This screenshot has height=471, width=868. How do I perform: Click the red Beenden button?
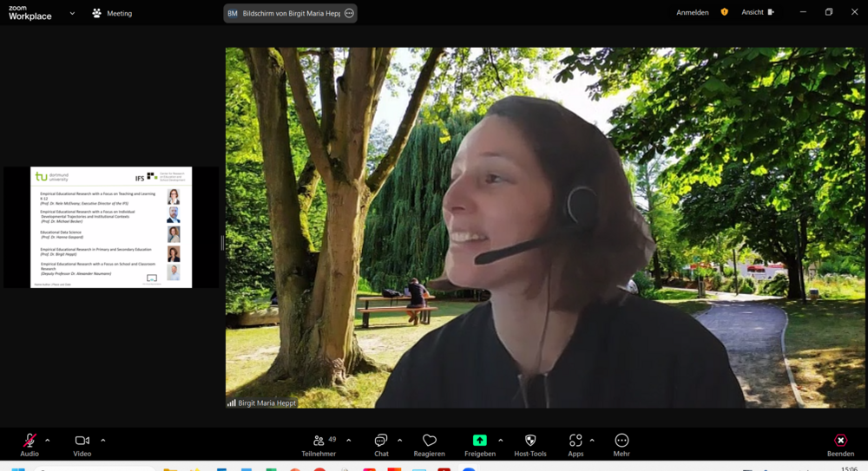click(840, 441)
